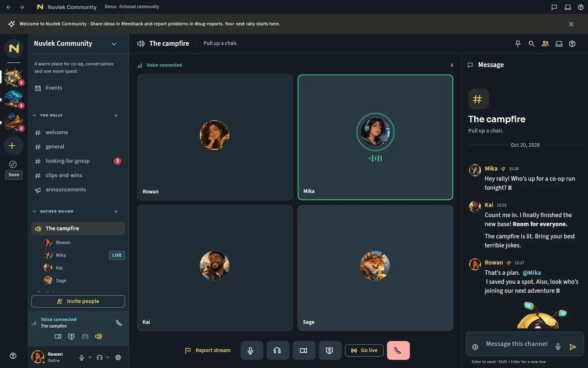This screenshot has width=588, height=368.
Task: Click the microphone icon inside the message box
Action: click(558, 347)
